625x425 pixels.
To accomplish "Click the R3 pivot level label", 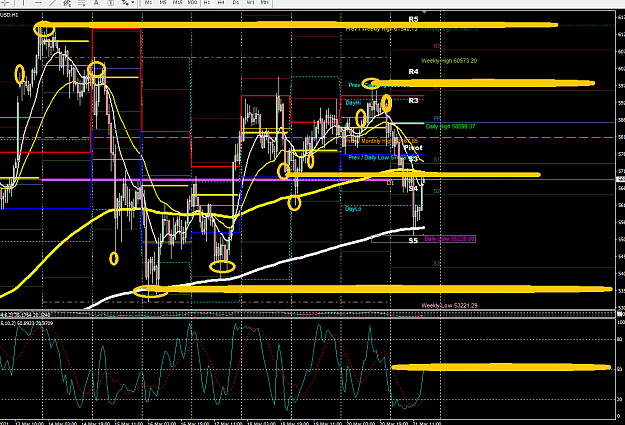I will click(413, 100).
